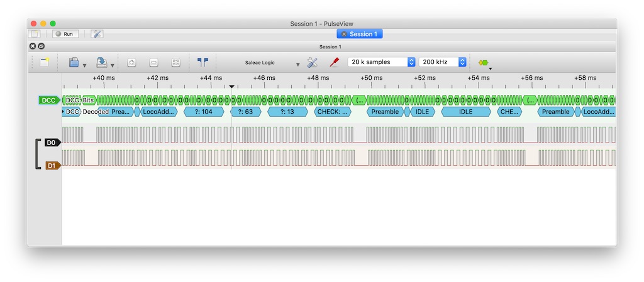Select the D1 brown channel label
644x282 pixels.
point(52,166)
